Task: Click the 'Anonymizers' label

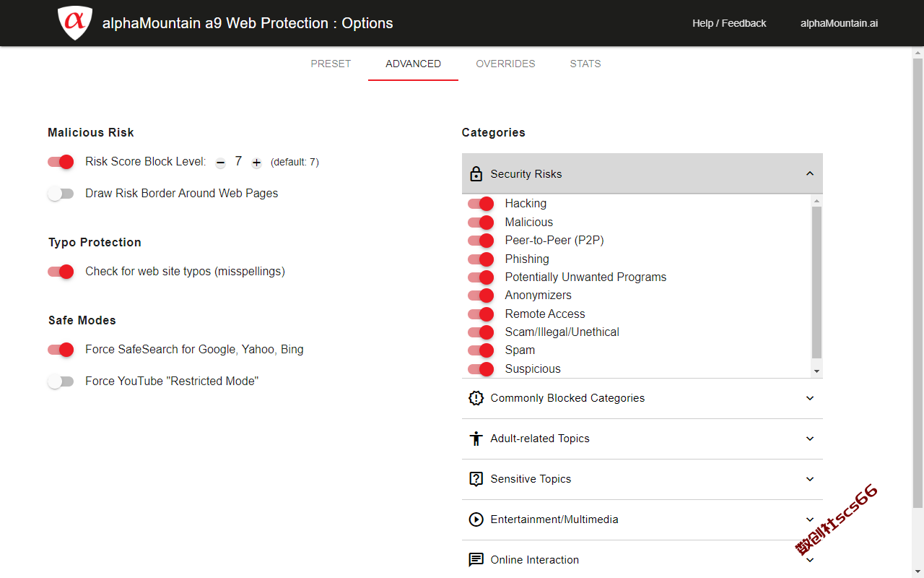Action: pyautogui.click(x=538, y=296)
